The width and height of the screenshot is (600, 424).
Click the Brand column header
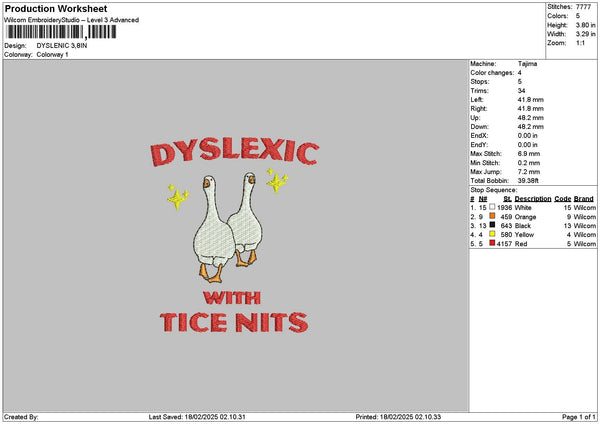pyautogui.click(x=584, y=198)
